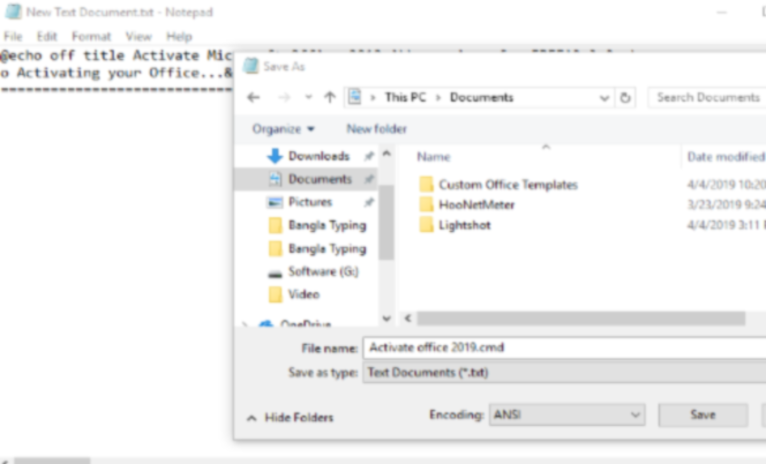This screenshot has height=464, width=766.
Task: Refresh the Documents folder view
Action: pos(625,98)
